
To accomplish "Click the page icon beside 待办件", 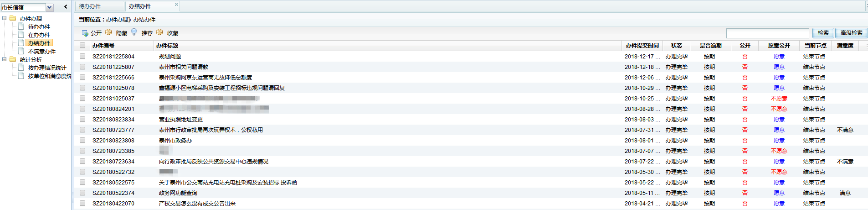I will pyautogui.click(x=21, y=26).
